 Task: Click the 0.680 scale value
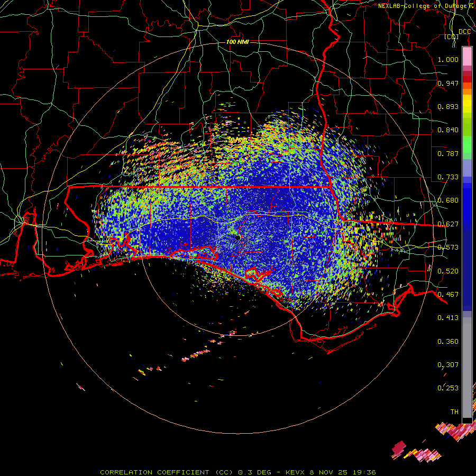(x=448, y=200)
